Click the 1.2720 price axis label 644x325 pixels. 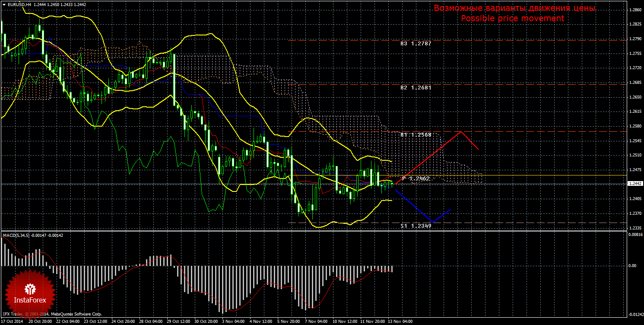(x=635, y=68)
